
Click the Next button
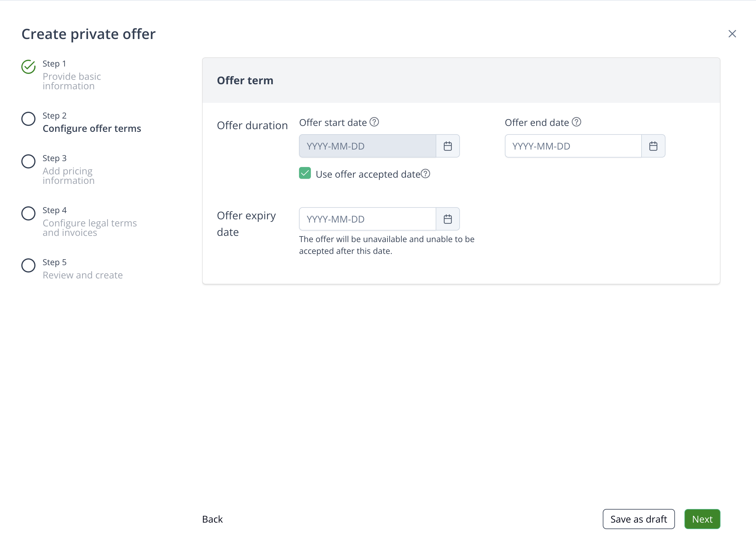click(702, 519)
